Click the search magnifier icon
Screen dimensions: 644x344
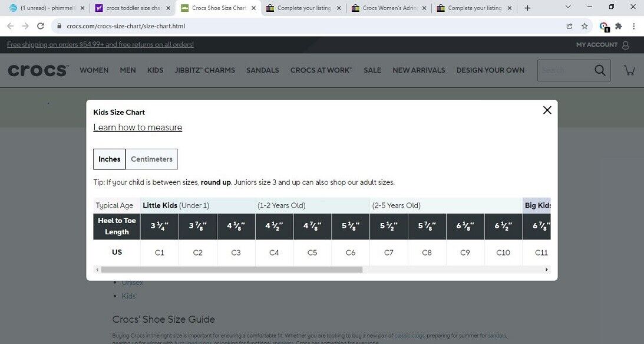[x=600, y=70]
